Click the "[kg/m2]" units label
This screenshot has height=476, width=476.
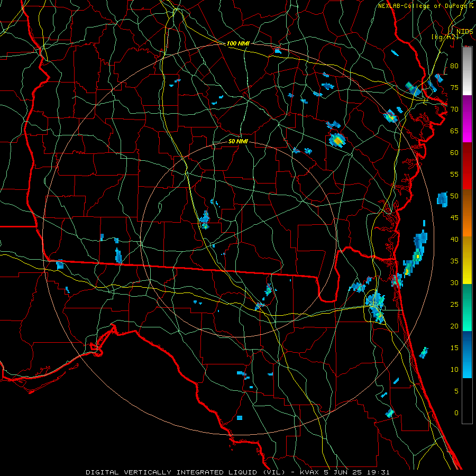pyautogui.click(x=445, y=37)
